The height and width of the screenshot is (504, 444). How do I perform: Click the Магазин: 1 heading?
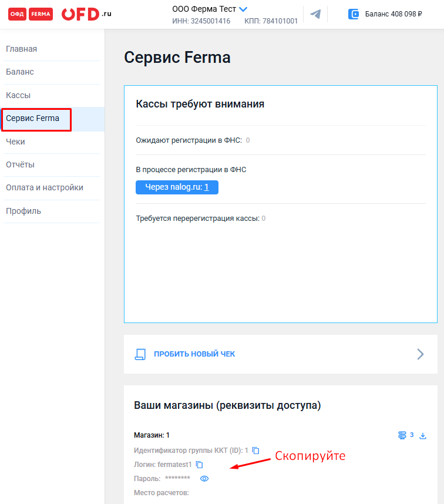point(152,435)
